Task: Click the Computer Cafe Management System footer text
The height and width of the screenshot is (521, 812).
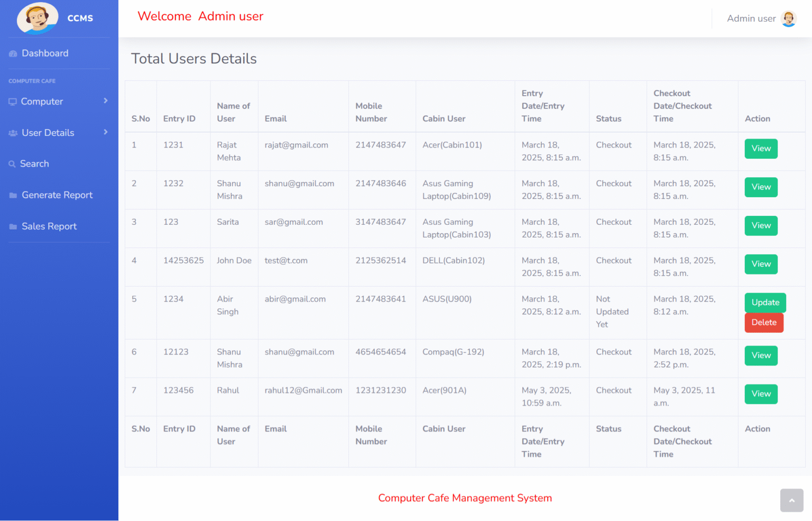Action: [465, 498]
